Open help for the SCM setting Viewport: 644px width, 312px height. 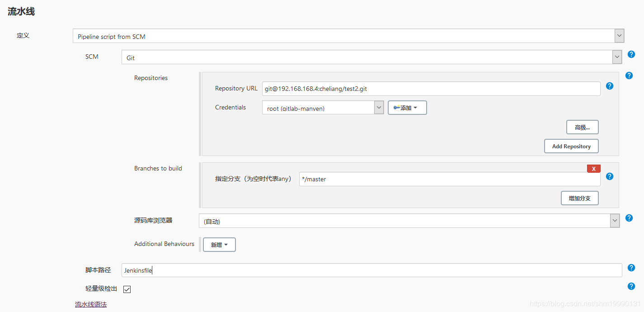[631, 54]
